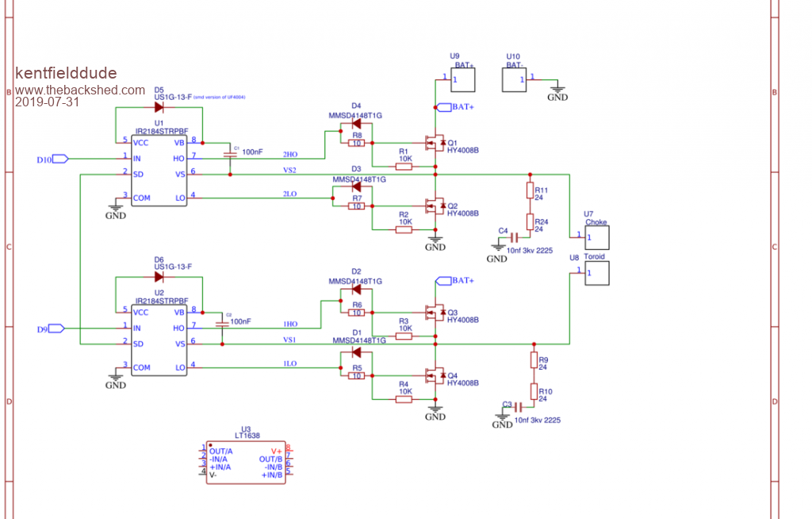Click the Q3 MOSFET symbol
812x519 pixels.
[x=435, y=313]
